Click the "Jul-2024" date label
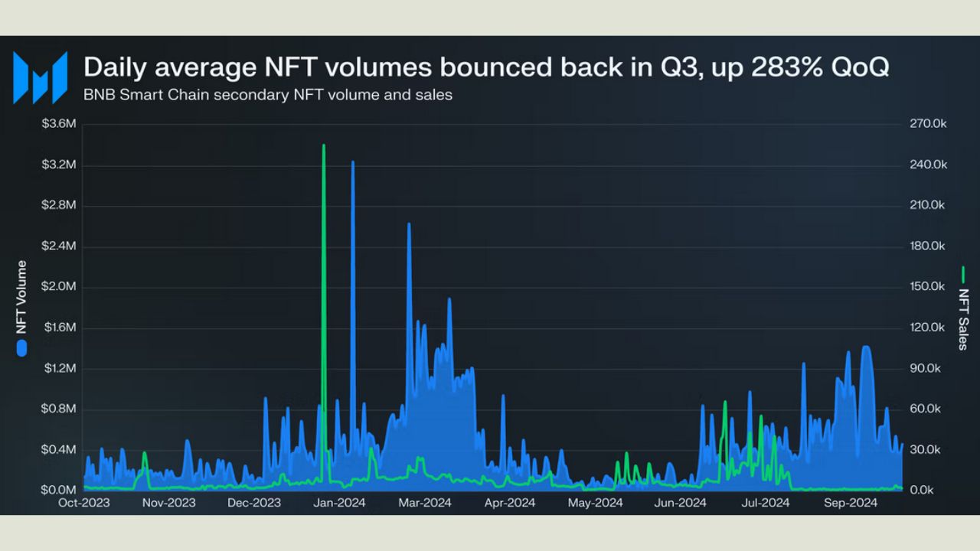Screen dimensions: 980x551 pos(766,504)
